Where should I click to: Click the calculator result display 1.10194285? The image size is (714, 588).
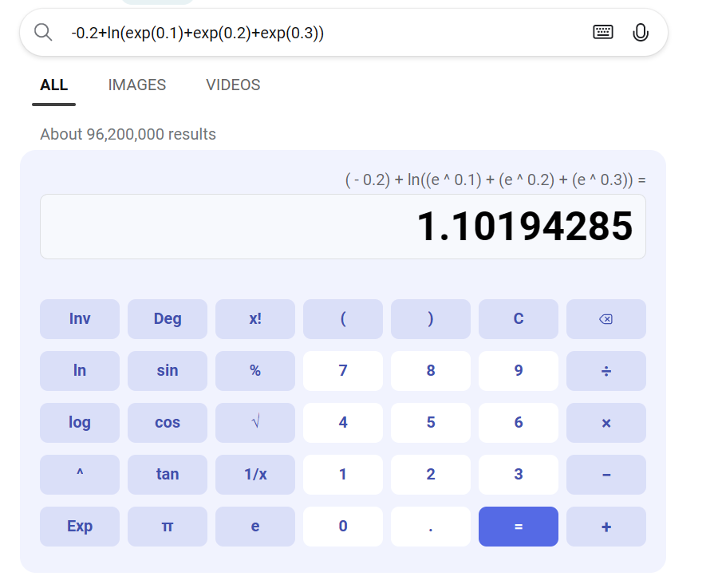coord(343,227)
